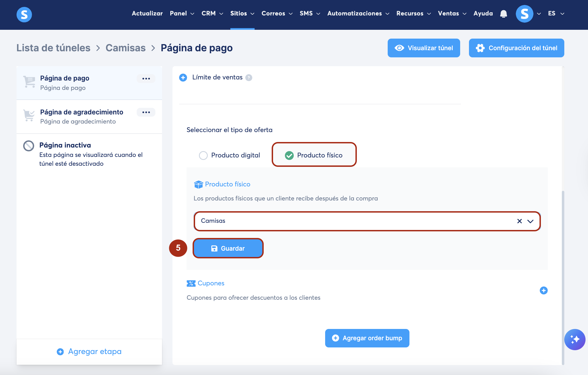The image size is (588, 375).
Task: Click the vertical scrollbar of the settings panel
Action: tap(563, 276)
